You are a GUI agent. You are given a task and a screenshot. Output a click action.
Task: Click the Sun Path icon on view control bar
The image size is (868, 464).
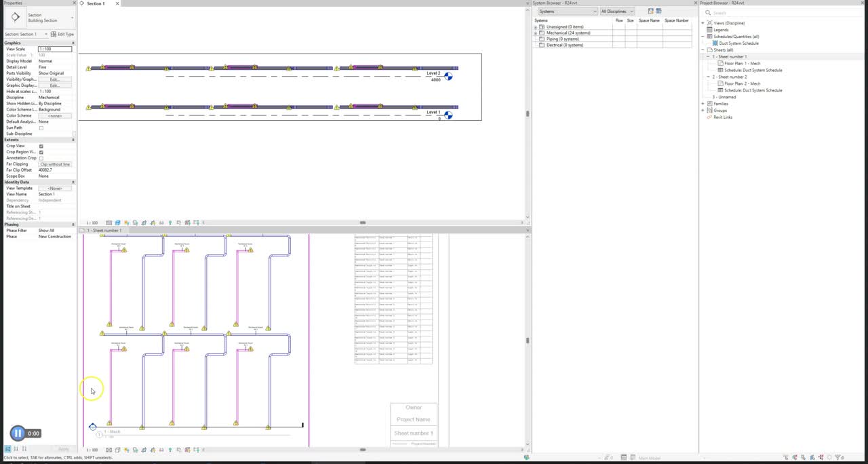click(x=127, y=223)
